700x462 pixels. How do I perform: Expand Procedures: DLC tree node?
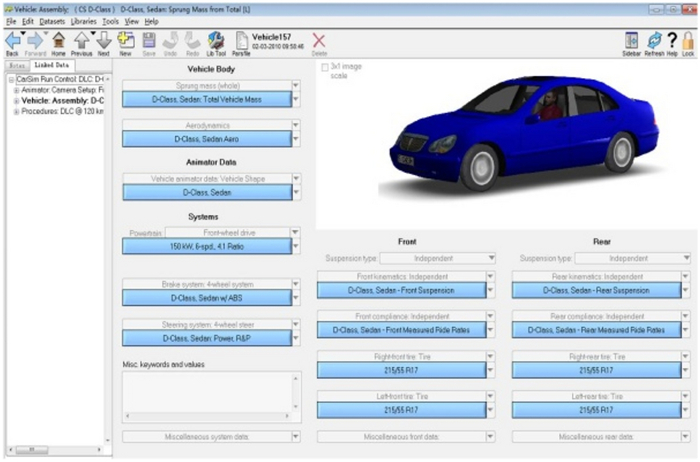coord(16,112)
